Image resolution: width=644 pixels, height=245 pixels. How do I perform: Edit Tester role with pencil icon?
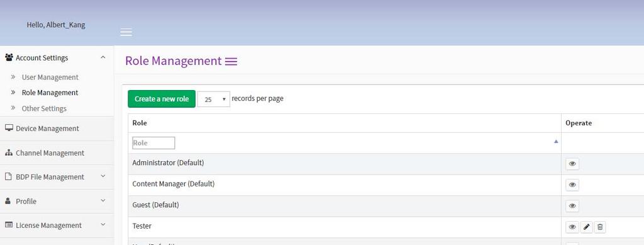[587, 227]
